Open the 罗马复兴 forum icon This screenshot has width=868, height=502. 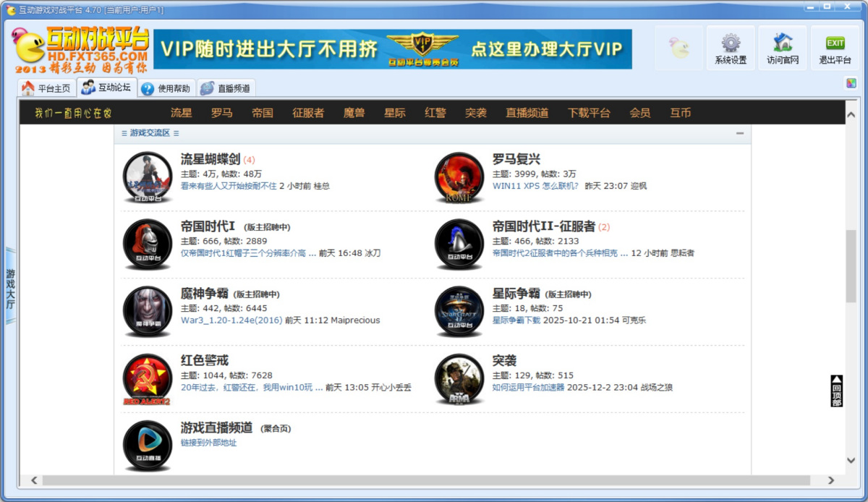coord(459,177)
